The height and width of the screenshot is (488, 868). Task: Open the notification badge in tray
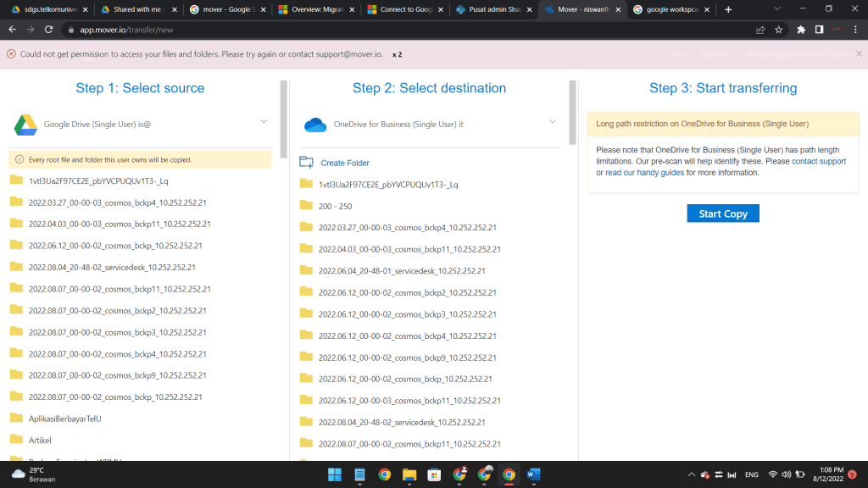coord(853,474)
